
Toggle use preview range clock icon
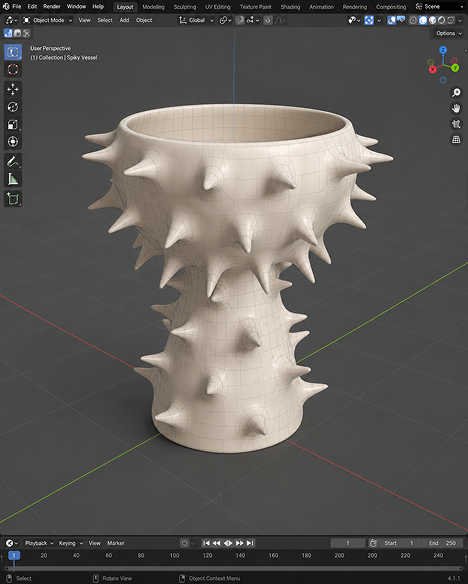click(x=373, y=543)
